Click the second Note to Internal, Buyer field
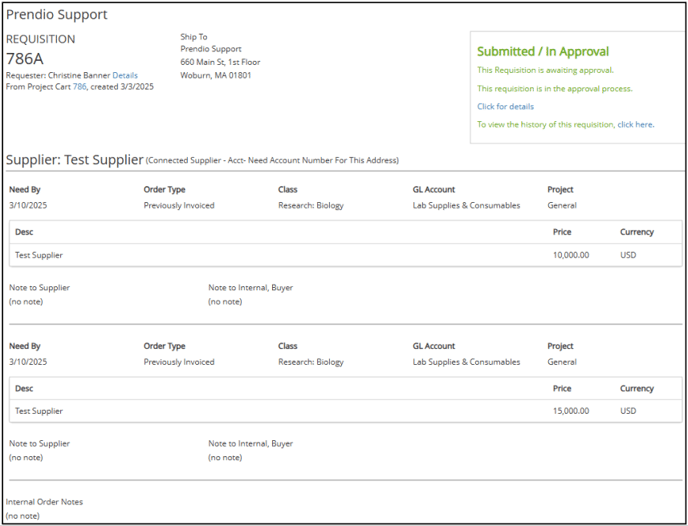This screenshot has width=688, height=526. click(x=251, y=450)
